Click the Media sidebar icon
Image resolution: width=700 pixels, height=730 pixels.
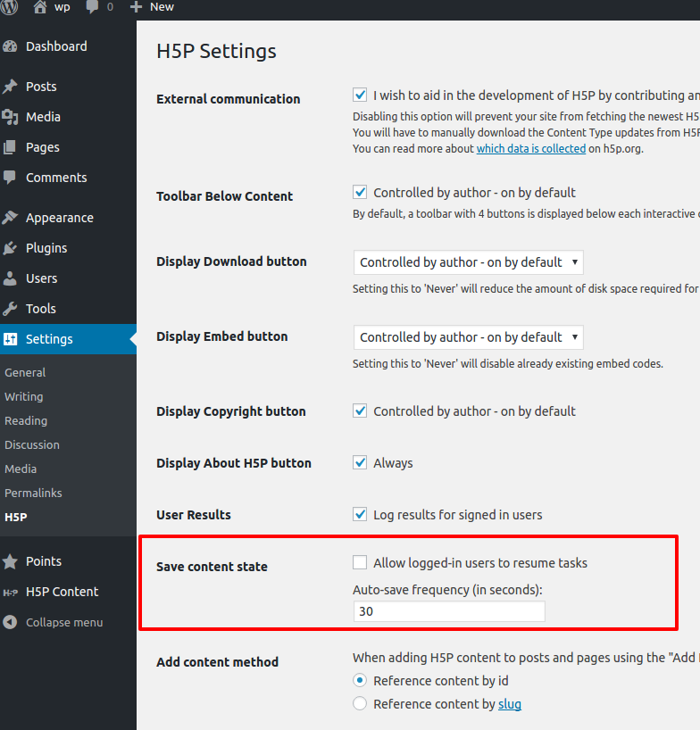(x=10, y=117)
